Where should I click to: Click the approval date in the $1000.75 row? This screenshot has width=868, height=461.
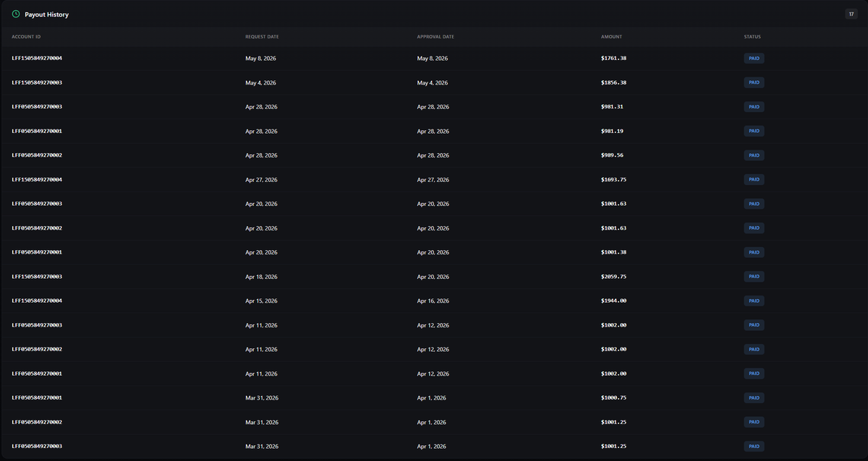[432, 398]
